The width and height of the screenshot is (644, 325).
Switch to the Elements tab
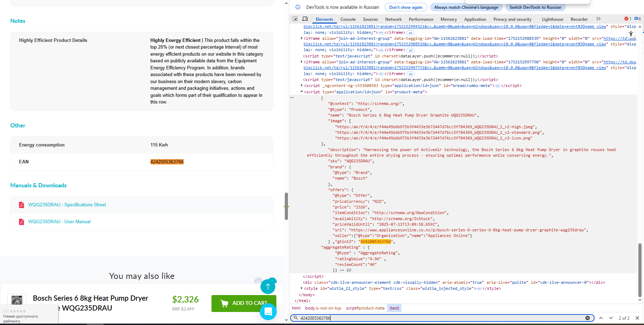324,19
